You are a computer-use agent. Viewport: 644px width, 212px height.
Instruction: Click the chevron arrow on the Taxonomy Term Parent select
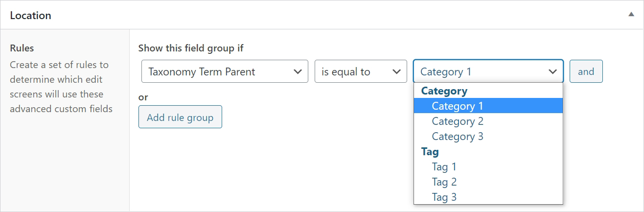click(297, 71)
